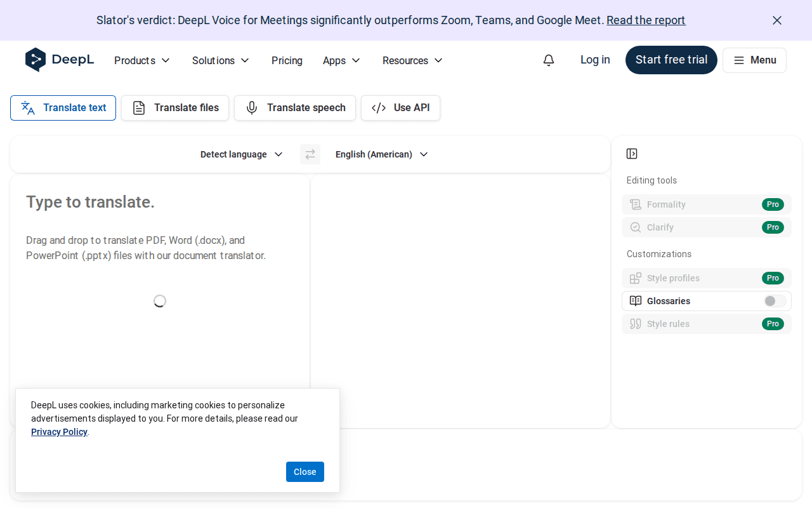Toggle the Glossaries switch

click(x=775, y=301)
